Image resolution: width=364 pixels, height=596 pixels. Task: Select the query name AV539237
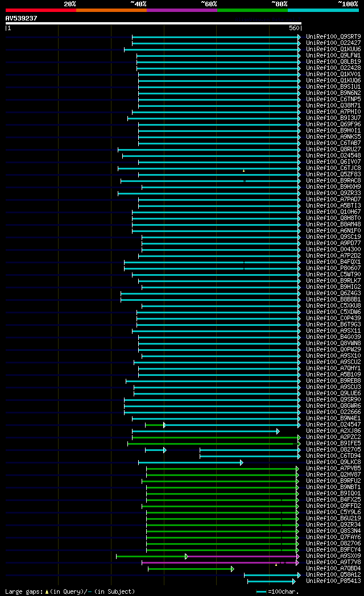click(21, 18)
